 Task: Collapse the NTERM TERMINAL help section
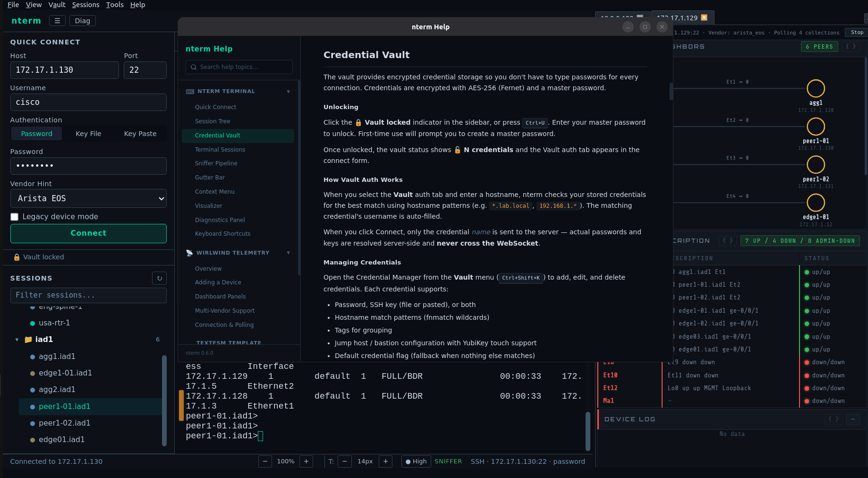[x=289, y=91]
